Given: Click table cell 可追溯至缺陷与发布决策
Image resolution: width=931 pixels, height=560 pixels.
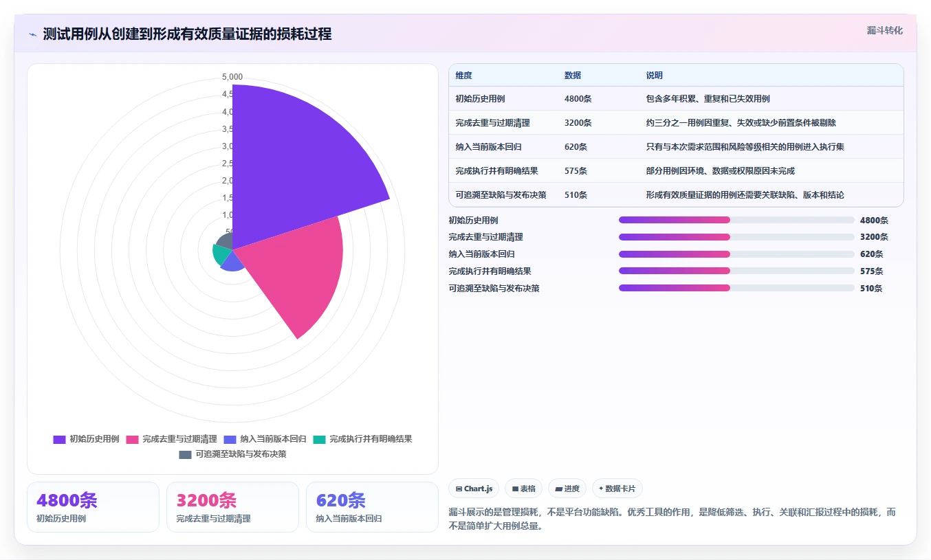Looking at the screenshot, I should click(501, 195).
